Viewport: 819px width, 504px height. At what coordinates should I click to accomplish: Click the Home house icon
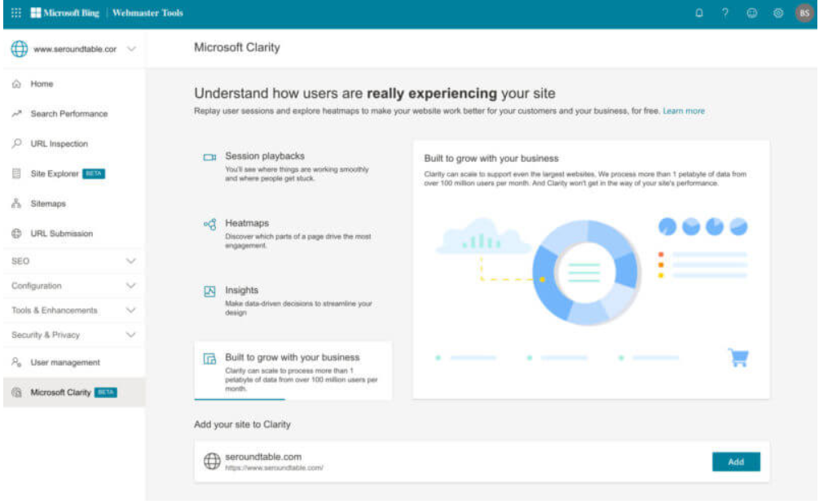(x=17, y=84)
